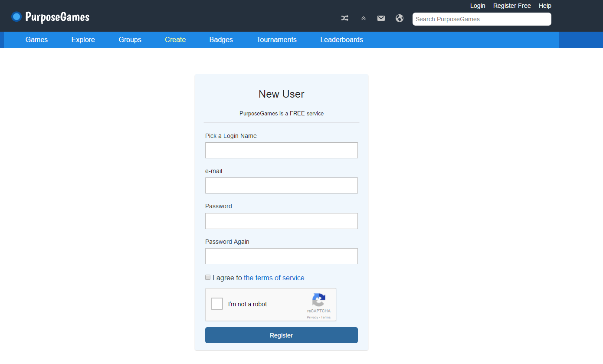Open the terms of service link
Viewport: 603px width, 364px height.
(x=275, y=278)
